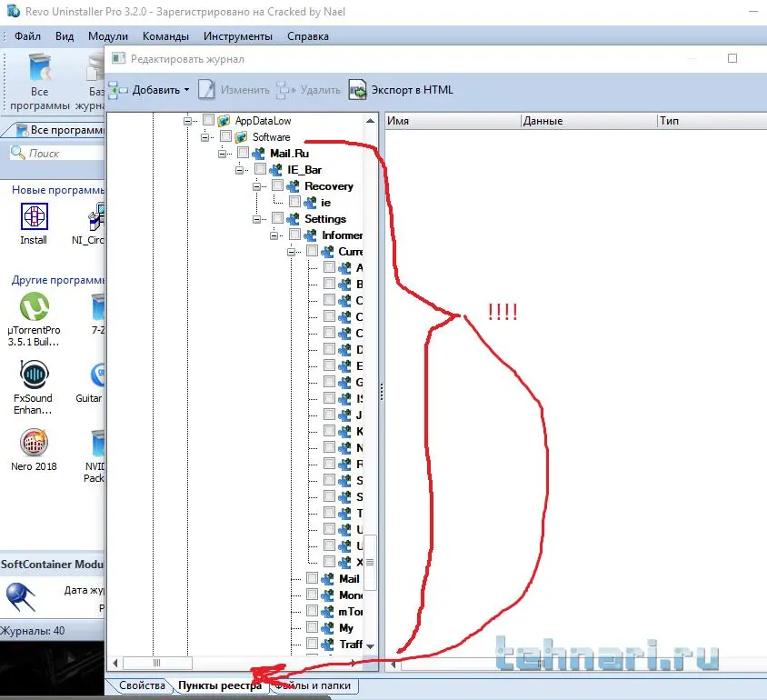Screen dimensions: 767x700
Task: Switch to the Свойства tab
Action: [142, 685]
